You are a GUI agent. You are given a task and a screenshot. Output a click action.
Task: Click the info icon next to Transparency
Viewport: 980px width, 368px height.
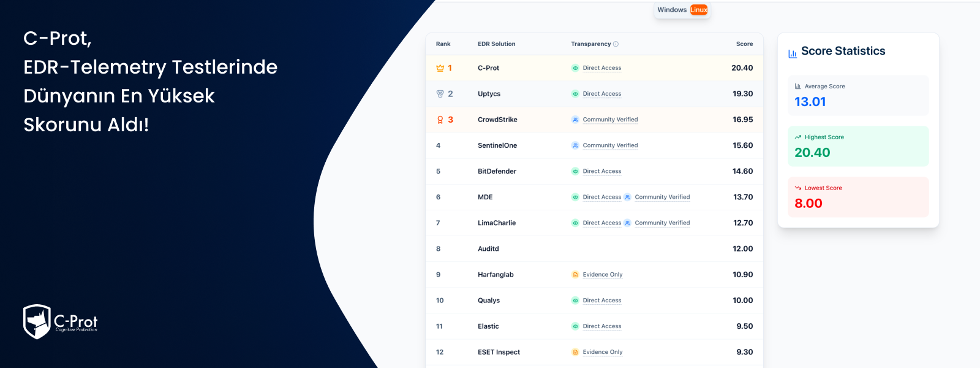[616, 44]
